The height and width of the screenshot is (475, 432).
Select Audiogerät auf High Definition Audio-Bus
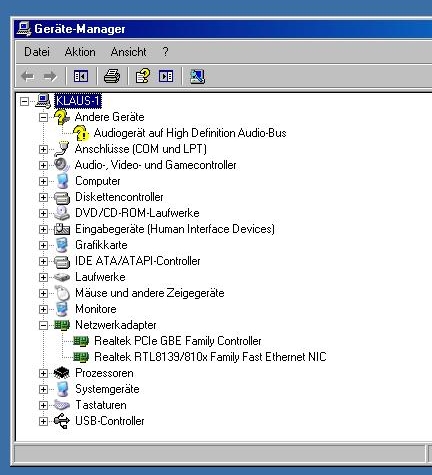190,133
